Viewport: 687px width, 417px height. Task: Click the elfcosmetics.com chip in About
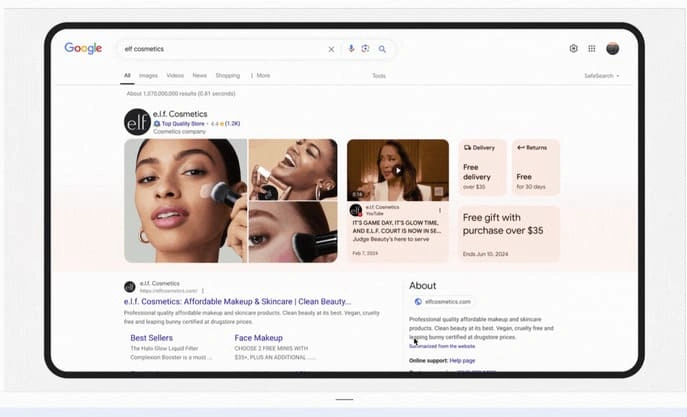click(x=443, y=301)
